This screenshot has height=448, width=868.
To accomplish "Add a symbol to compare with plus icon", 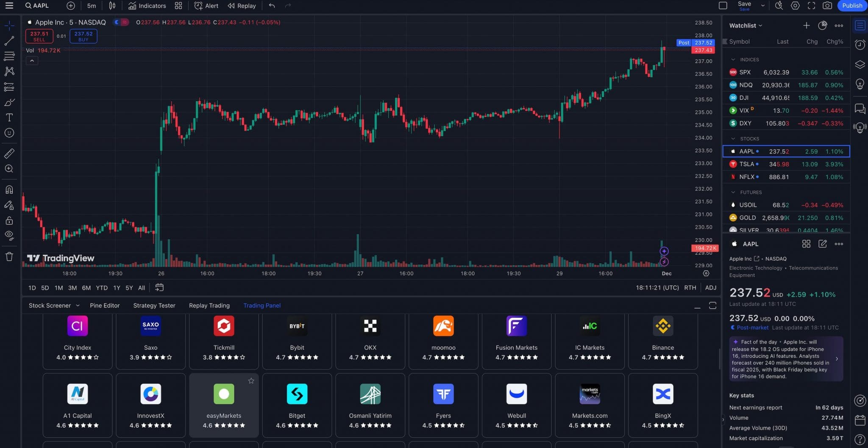I will pyautogui.click(x=71, y=6).
